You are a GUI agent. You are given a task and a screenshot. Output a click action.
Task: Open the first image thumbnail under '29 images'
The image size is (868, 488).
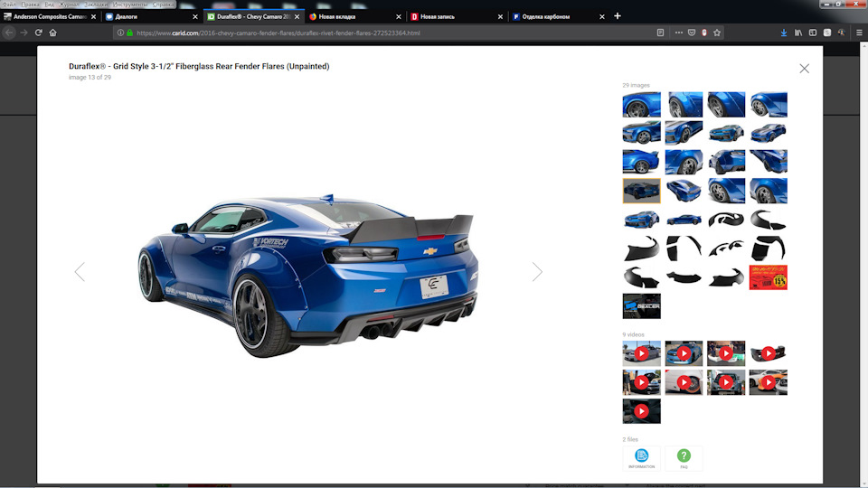coord(642,105)
